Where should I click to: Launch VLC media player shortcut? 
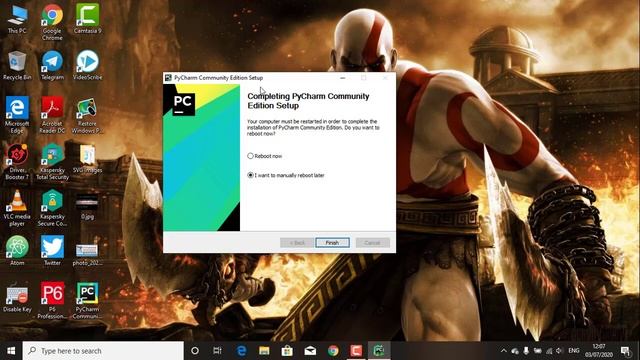click(17, 208)
